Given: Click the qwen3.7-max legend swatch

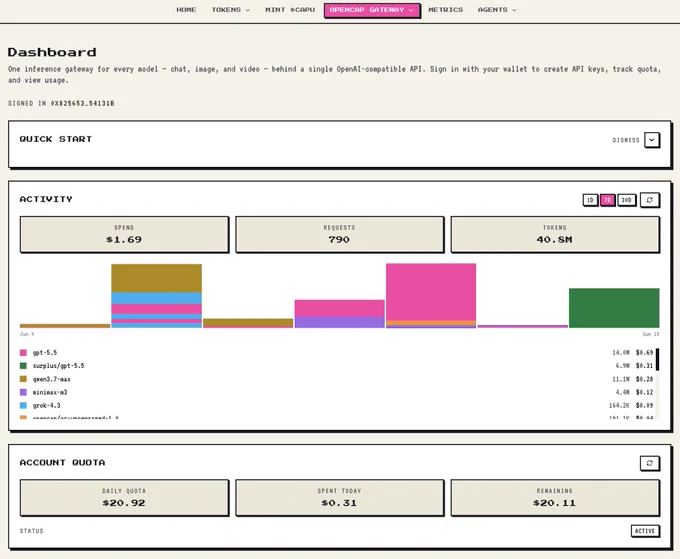Looking at the screenshot, I should (23, 379).
